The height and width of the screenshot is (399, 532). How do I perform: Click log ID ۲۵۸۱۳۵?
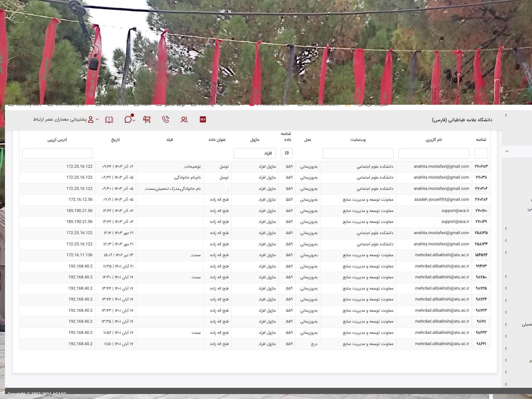click(481, 233)
